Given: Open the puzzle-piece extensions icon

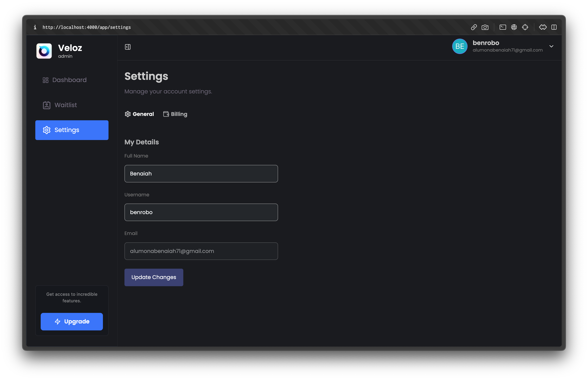Looking at the screenshot, I should [x=543, y=27].
